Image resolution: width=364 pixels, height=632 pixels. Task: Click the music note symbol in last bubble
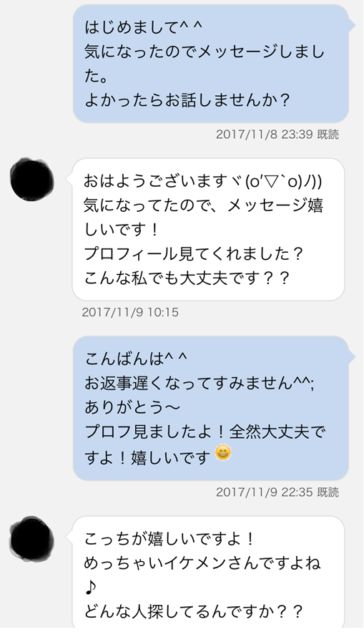click(92, 587)
